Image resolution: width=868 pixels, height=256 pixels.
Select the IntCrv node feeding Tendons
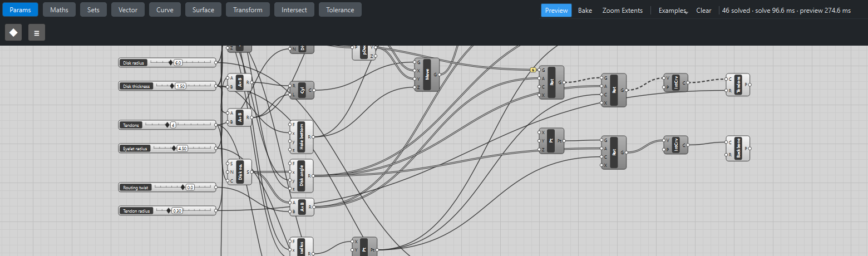[x=676, y=82]
